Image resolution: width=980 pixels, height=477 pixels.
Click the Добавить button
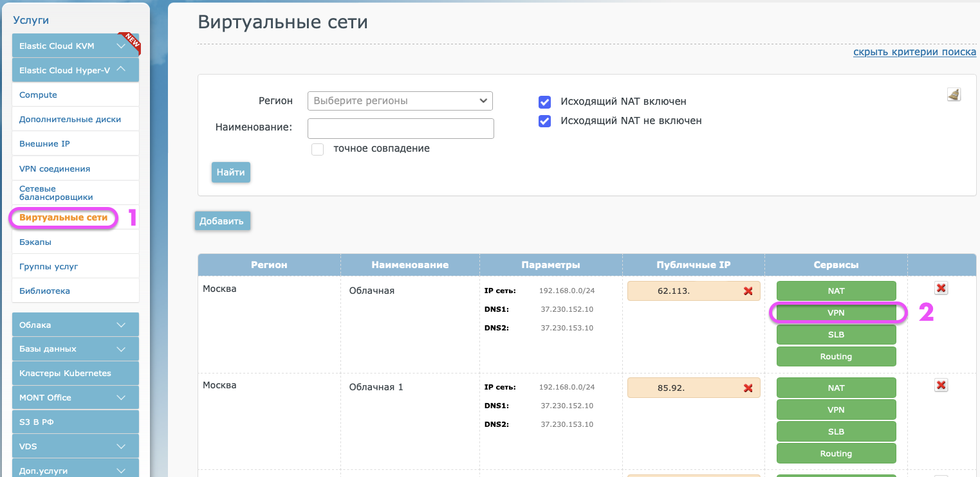222,221
